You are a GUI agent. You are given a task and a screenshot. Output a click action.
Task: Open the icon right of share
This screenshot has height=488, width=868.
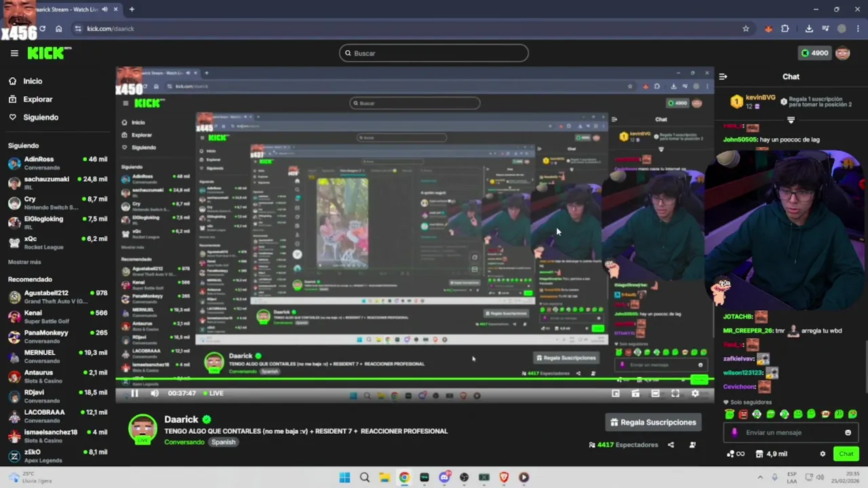(x=692, y=445)
